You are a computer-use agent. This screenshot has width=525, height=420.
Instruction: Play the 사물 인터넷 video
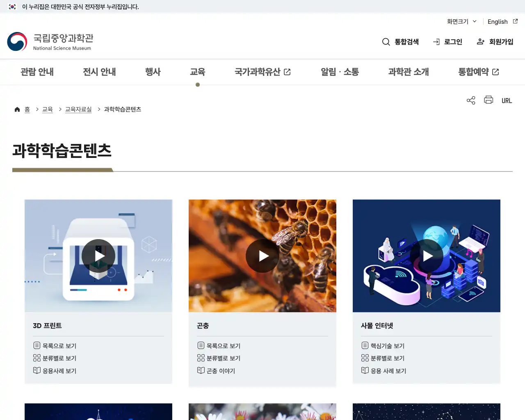click(x=427, y=256)
